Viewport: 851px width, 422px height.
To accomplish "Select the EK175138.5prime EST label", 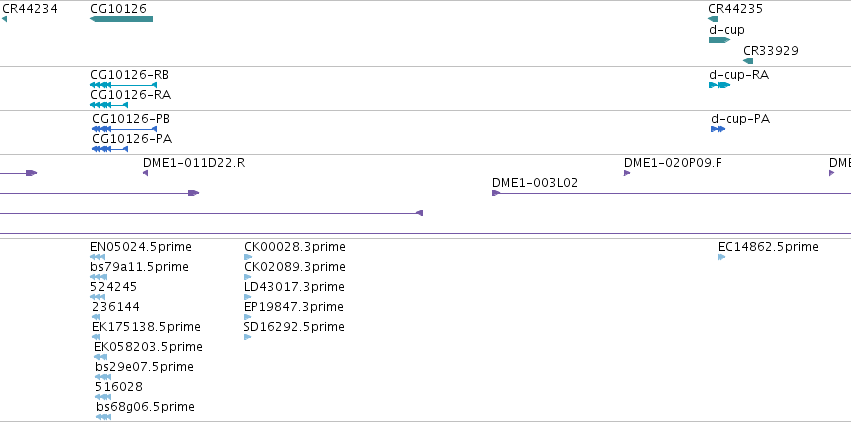I will tap(147, 327).
